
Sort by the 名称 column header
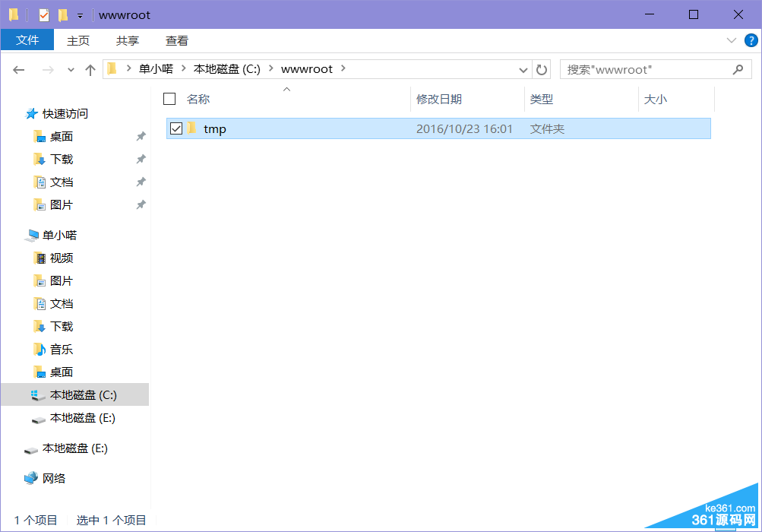(x=198, y=100)
